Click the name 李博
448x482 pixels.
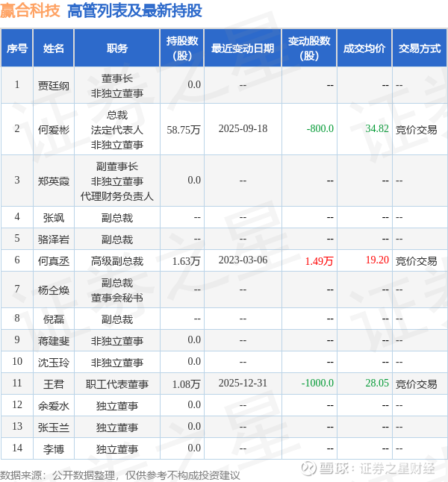(54, 449)
